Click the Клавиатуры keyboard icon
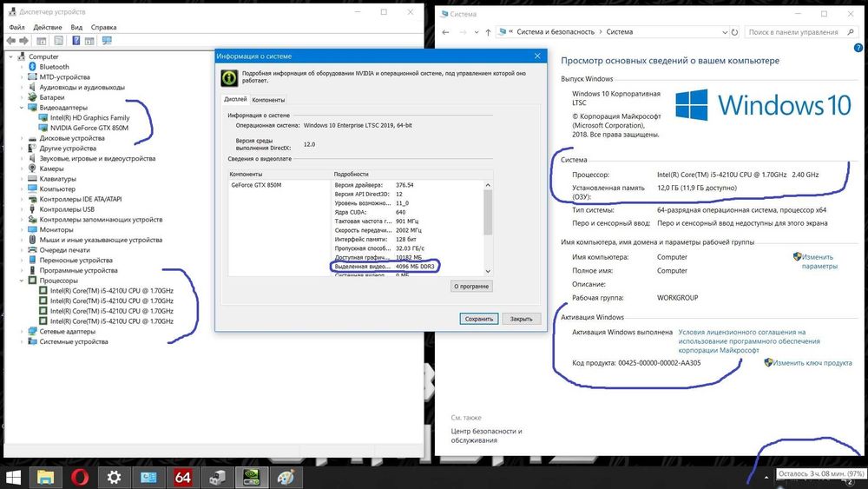The width and height of the screenshot is (868, 489). coord(32,178)
